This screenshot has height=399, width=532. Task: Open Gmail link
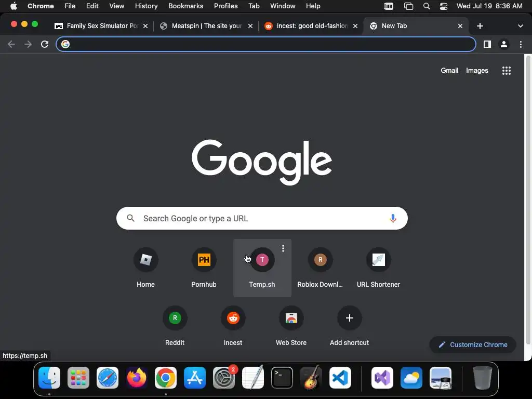(449, 71)
